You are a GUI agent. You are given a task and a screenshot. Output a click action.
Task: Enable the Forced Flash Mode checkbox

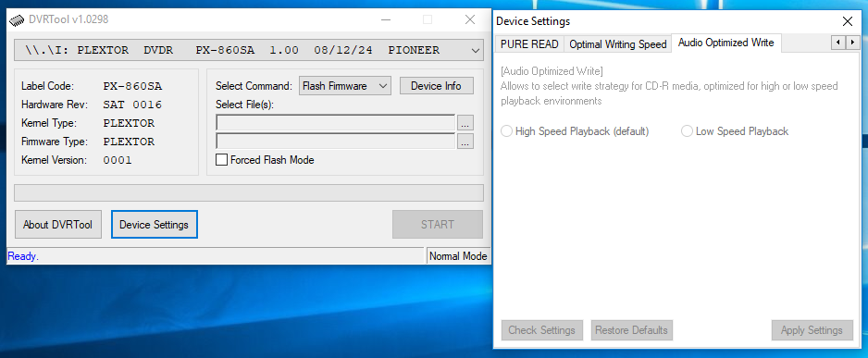(x=221, y=160)
